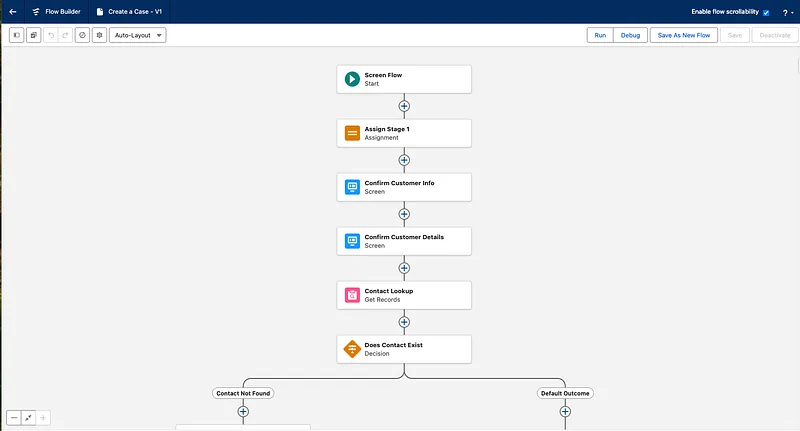
Task: Open flow settings gear icon
Action: pos(99,35)
